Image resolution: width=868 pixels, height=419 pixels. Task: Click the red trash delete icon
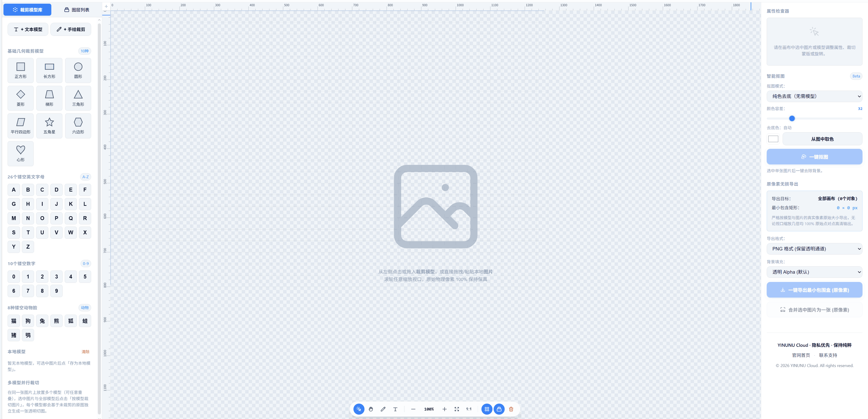511,409
